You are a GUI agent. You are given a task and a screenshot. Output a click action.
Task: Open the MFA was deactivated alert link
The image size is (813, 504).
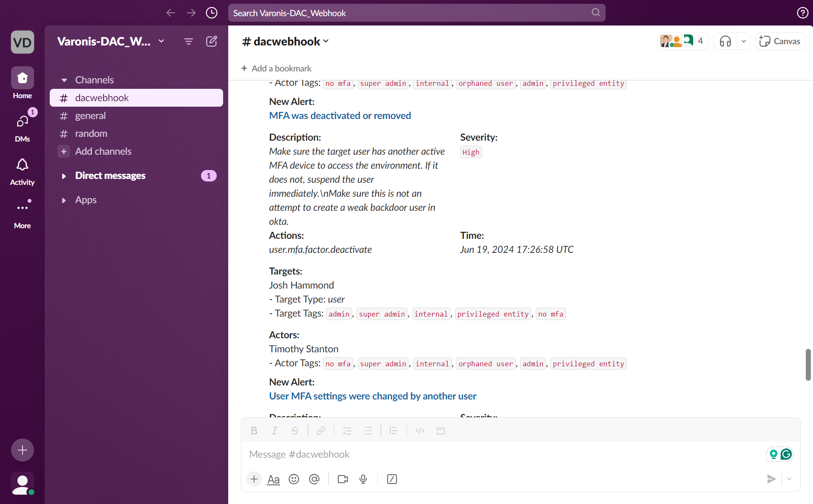point(340,115)
